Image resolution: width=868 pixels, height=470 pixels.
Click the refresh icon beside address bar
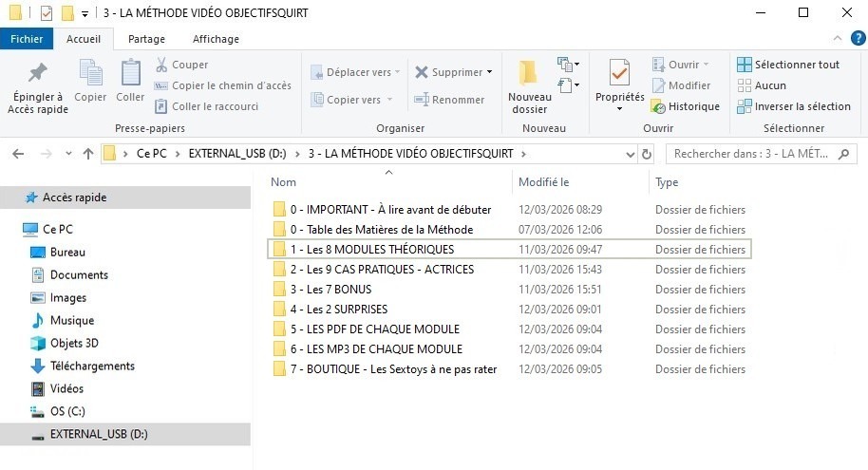coord(647,154)
